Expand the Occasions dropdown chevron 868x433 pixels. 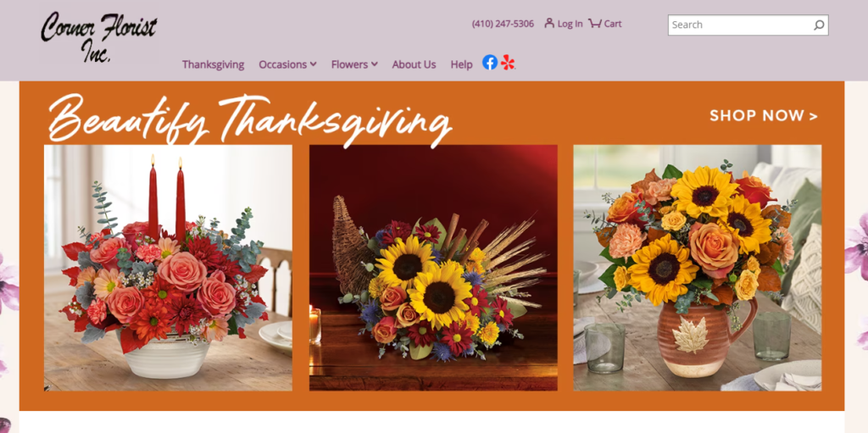coord(314,64)
